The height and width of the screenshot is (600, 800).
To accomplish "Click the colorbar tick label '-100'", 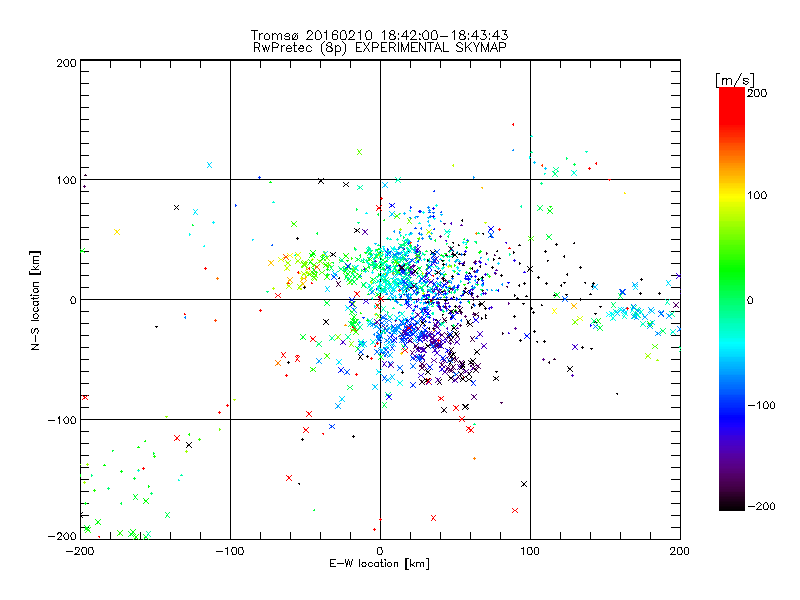I will pyautogui.click(x=761, y=405).
